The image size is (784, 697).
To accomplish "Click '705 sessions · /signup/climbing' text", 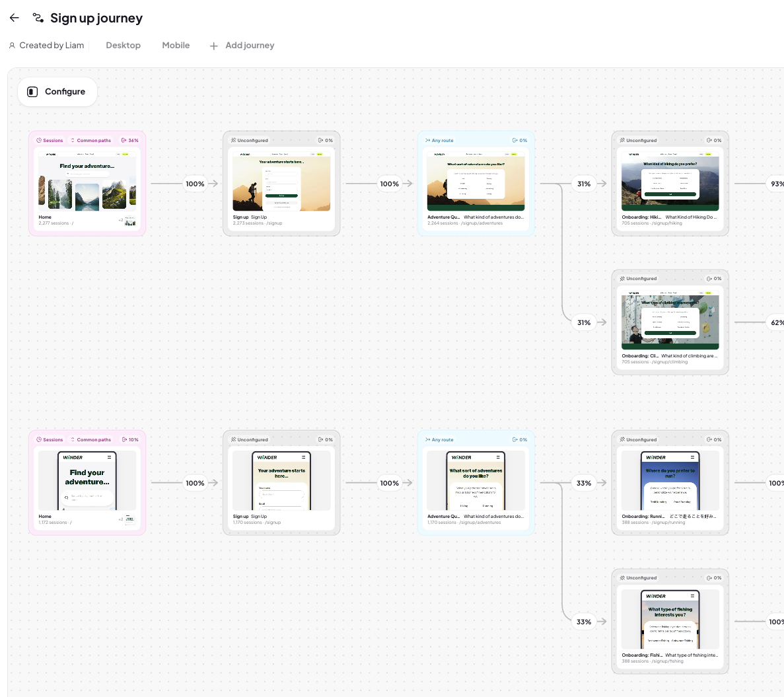I will (x=655, y=362).
